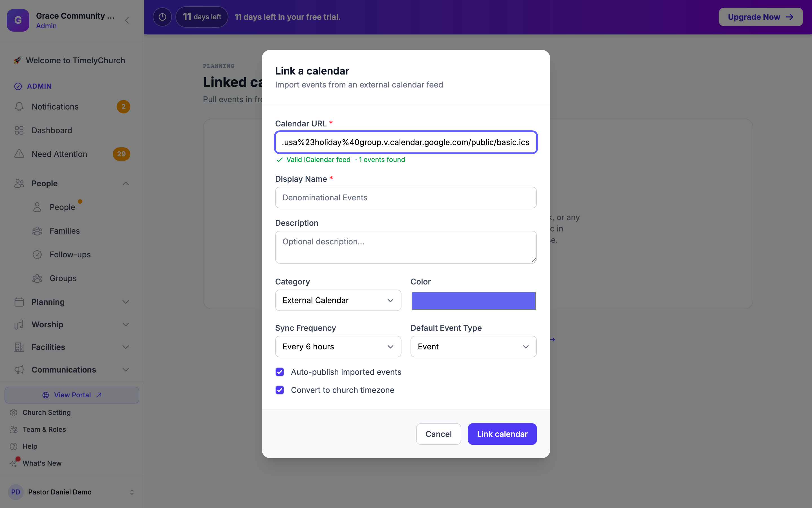Uncheck Auto-publish imported events
Image resolution: width=812 pixels, height=508 pixels.
279,372
